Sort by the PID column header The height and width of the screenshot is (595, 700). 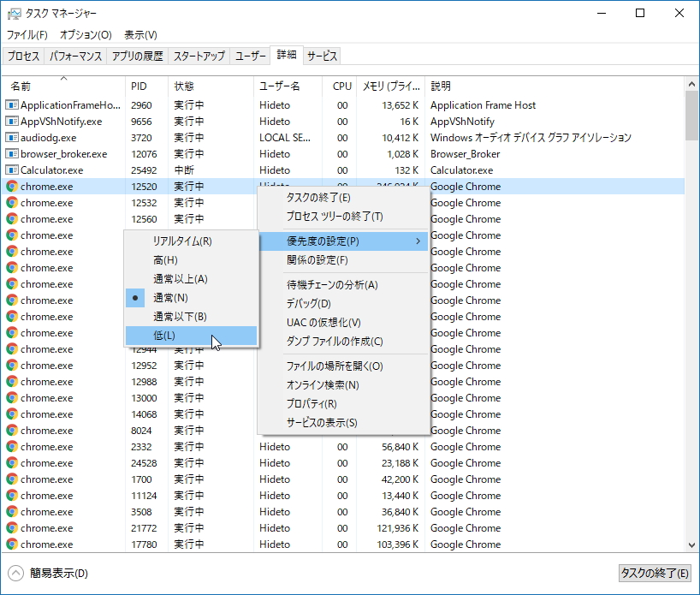147,86
